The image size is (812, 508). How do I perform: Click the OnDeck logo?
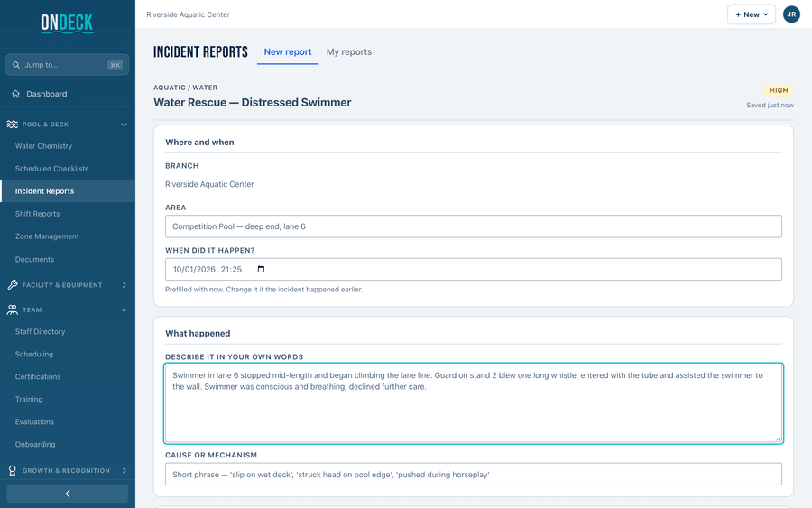tap(68, 23)
